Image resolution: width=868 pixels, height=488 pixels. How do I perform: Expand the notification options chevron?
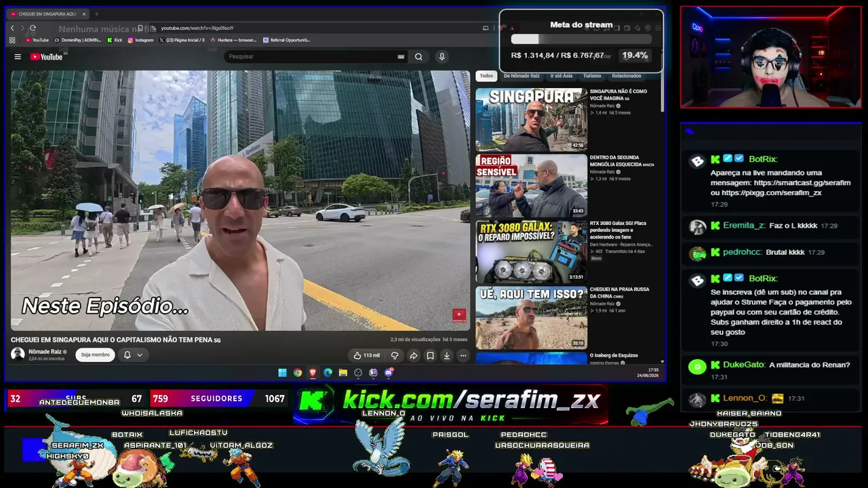140,354
